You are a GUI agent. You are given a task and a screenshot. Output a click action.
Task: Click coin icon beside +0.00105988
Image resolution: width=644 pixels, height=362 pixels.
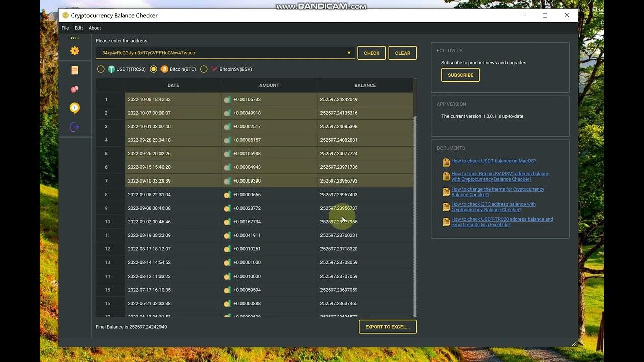tap(227, 154)
